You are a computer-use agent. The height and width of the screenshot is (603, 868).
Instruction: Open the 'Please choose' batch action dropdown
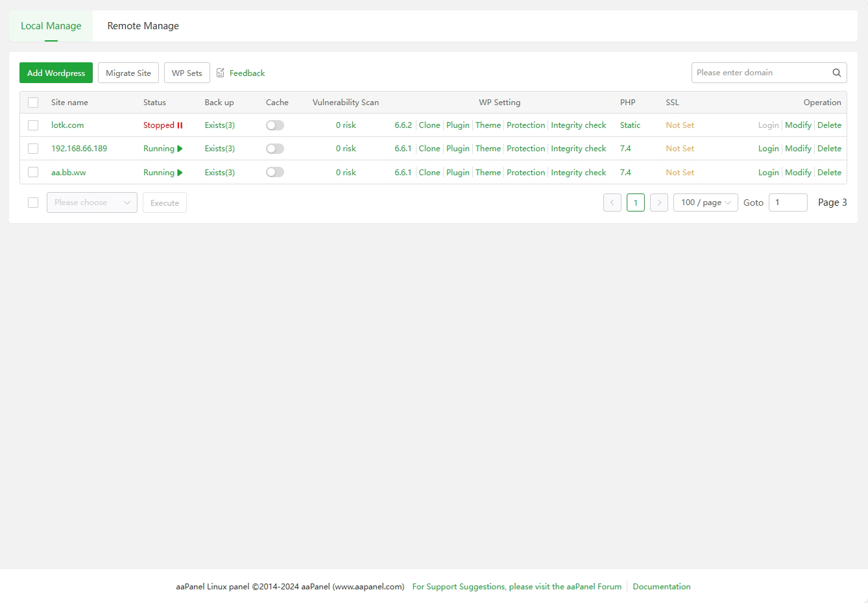[x=91, y=203]
